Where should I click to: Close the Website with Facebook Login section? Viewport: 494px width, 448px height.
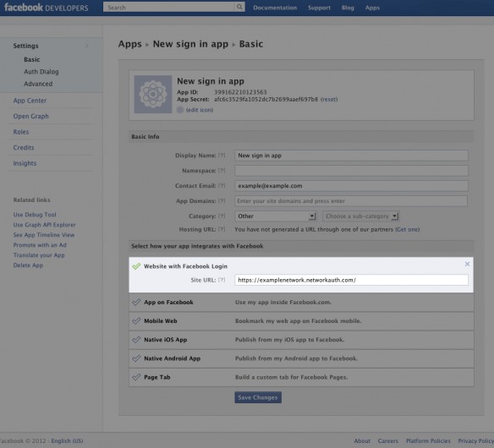467,264
